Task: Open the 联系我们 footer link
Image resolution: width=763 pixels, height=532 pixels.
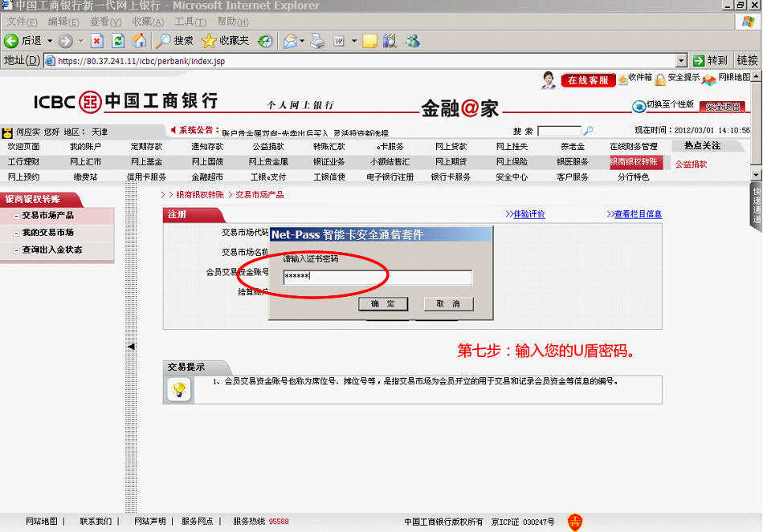Action: (x=96, y=522)
